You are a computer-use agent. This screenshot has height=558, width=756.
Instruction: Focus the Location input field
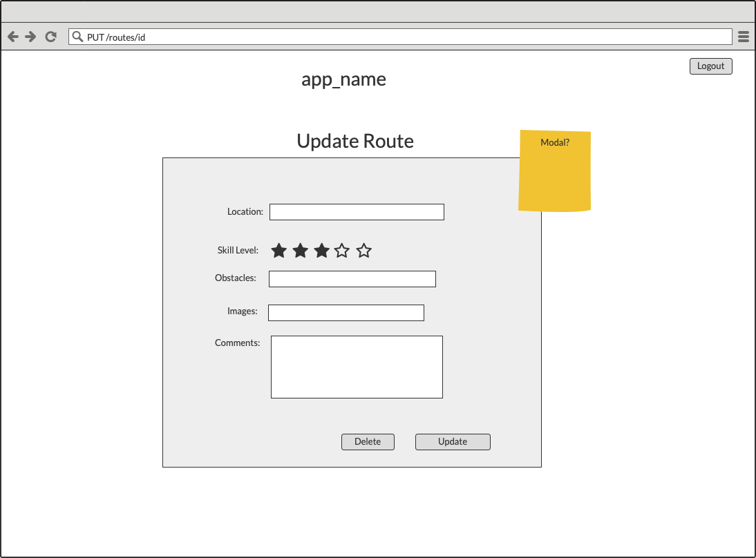[357, 212]
